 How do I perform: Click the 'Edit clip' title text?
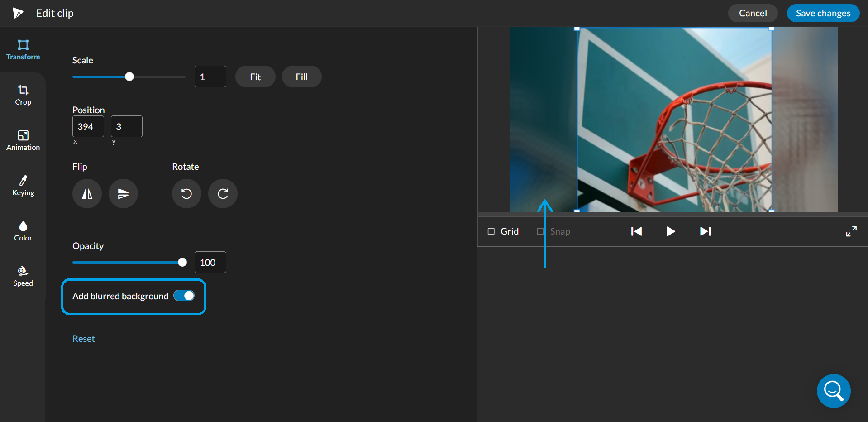(55, 13)
